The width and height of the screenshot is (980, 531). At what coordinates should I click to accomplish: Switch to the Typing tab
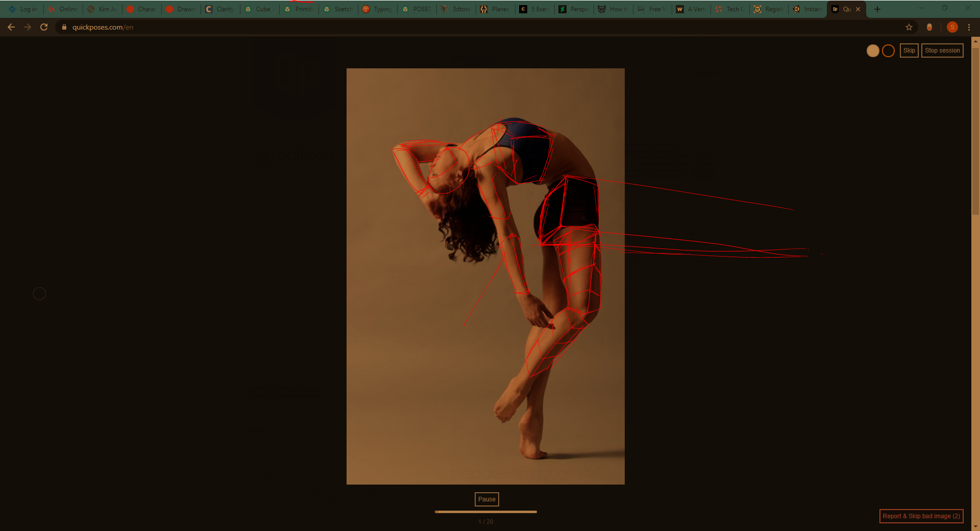pyautogui.click(x=378, y=9)
